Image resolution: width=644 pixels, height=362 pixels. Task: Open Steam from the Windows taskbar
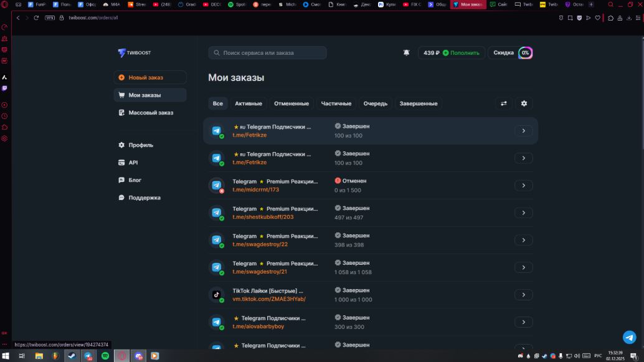73,356
